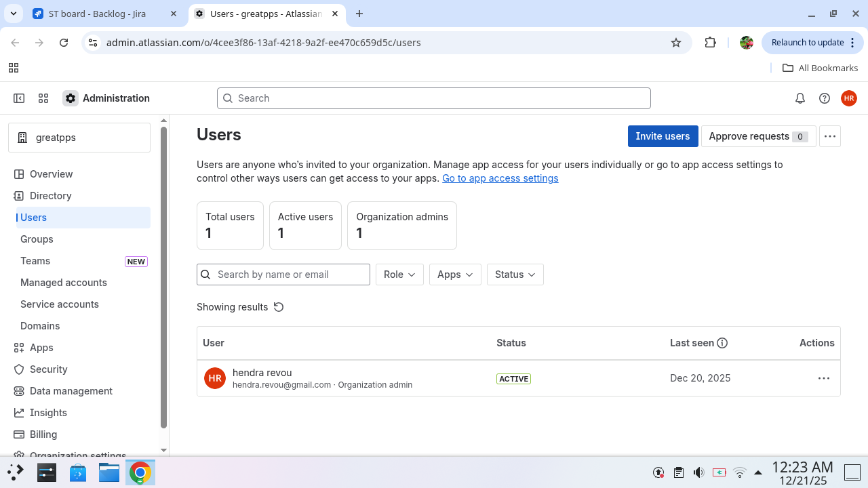Open the Chrome extensions puzzle icon
Screen dimensions: 868x488
point(710,43)
